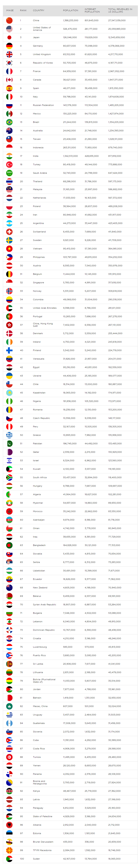Screen dimensions: 138x868
Task: Click the Switzerland flag icon
Action: [x=9, y=232]
